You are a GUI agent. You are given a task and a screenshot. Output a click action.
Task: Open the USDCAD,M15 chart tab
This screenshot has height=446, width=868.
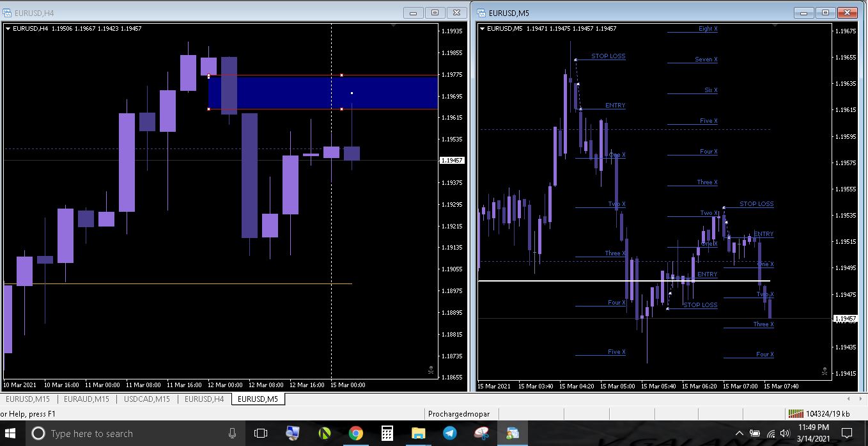(147, 399)
